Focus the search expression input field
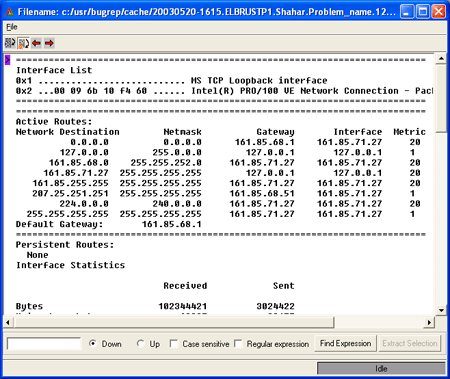The image size is (450, 379). click(x=44, y=344)
